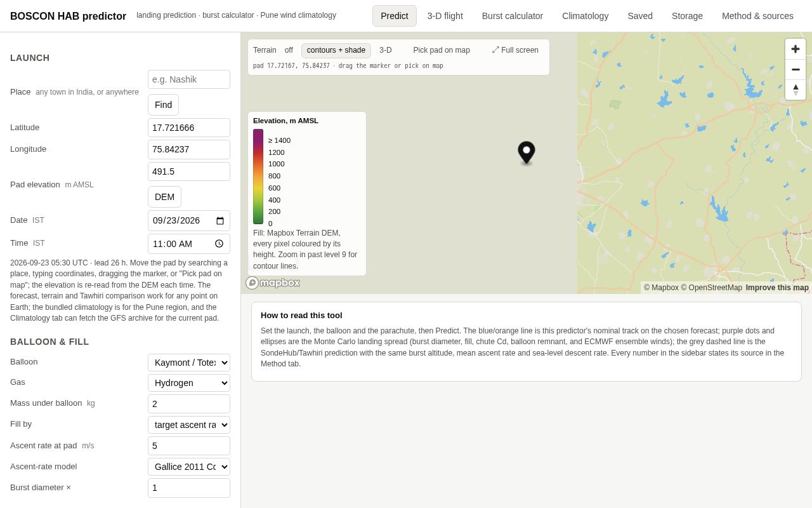Focus the Burst diameter multiplier field
This screenshot has height=508, width=812.
coord(189,488)
